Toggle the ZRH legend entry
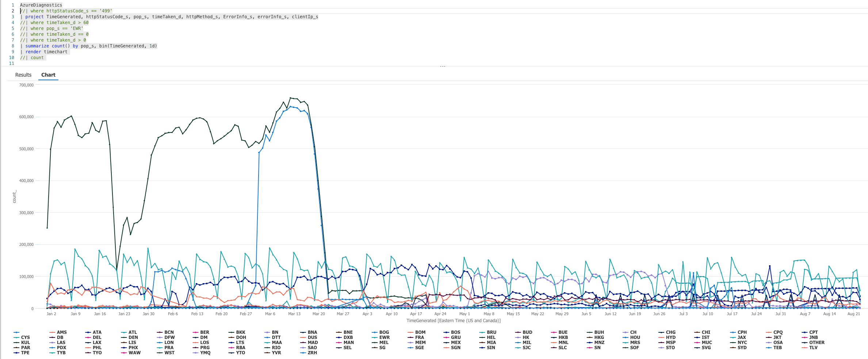 (309, 353)
